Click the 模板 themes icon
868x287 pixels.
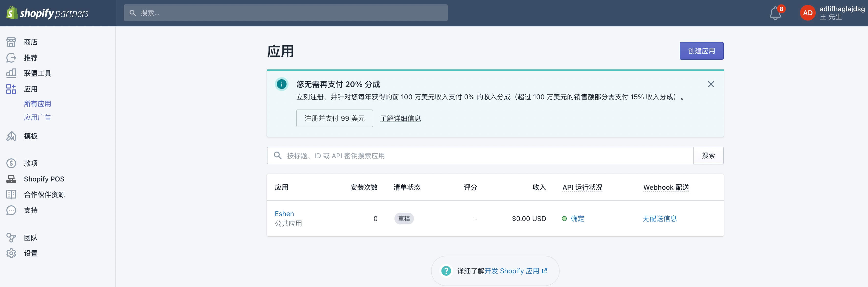[11, 136]
